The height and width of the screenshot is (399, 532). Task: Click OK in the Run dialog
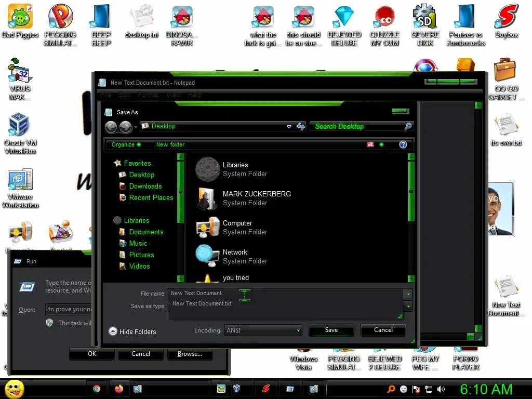coord(91,354)
